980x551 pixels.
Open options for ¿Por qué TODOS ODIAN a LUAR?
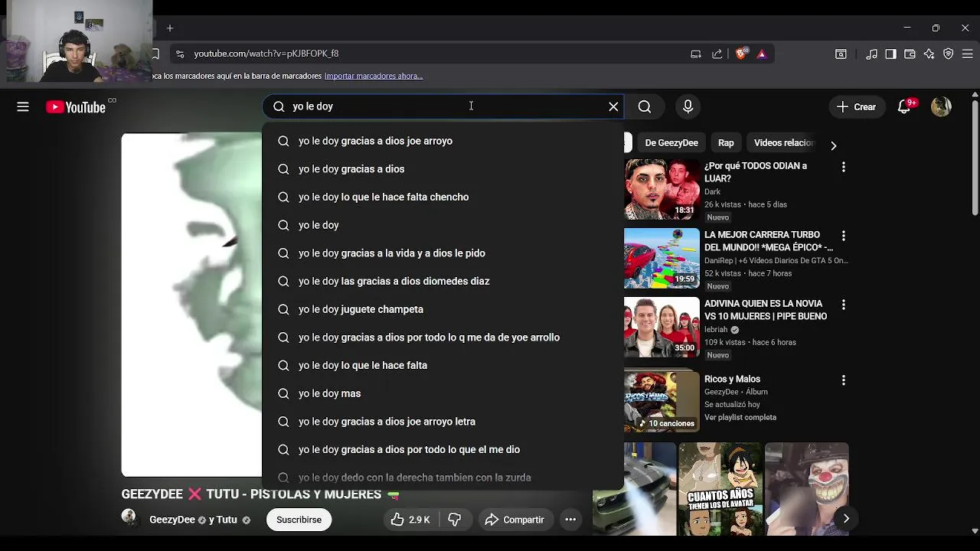[844, 166]
